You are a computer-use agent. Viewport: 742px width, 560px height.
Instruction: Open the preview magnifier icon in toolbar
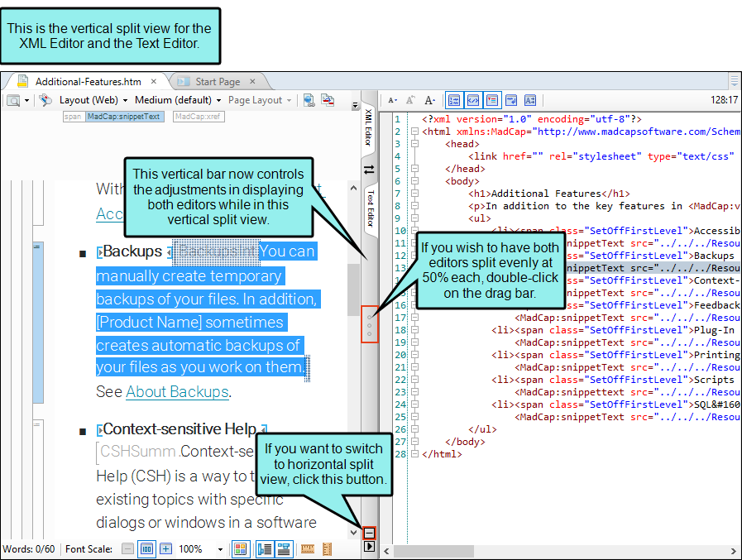point(13,100)
